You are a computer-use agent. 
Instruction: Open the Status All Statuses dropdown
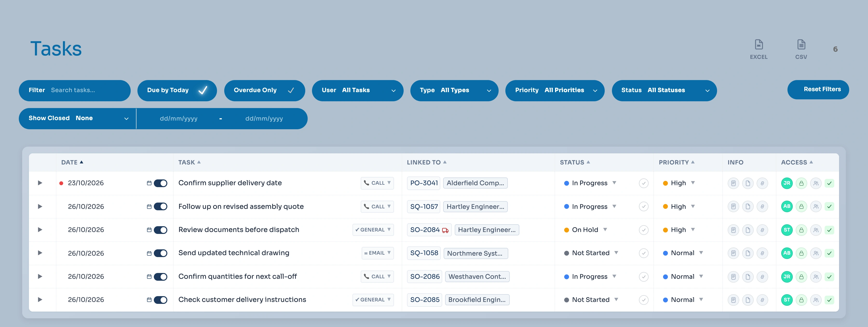click(x=664, y=90)
